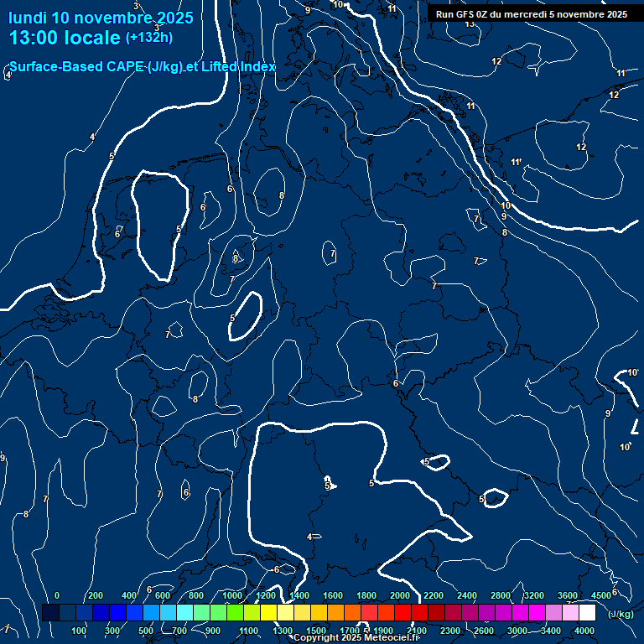Click the legend value "4500"
The width and height of the screenshot is (644, 644).
click(x=601, y=595)
